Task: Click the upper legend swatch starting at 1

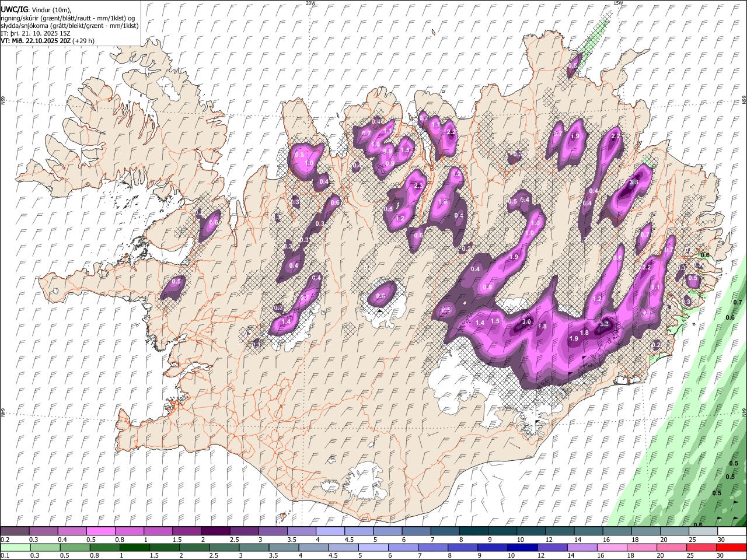Action: (158, 531)
